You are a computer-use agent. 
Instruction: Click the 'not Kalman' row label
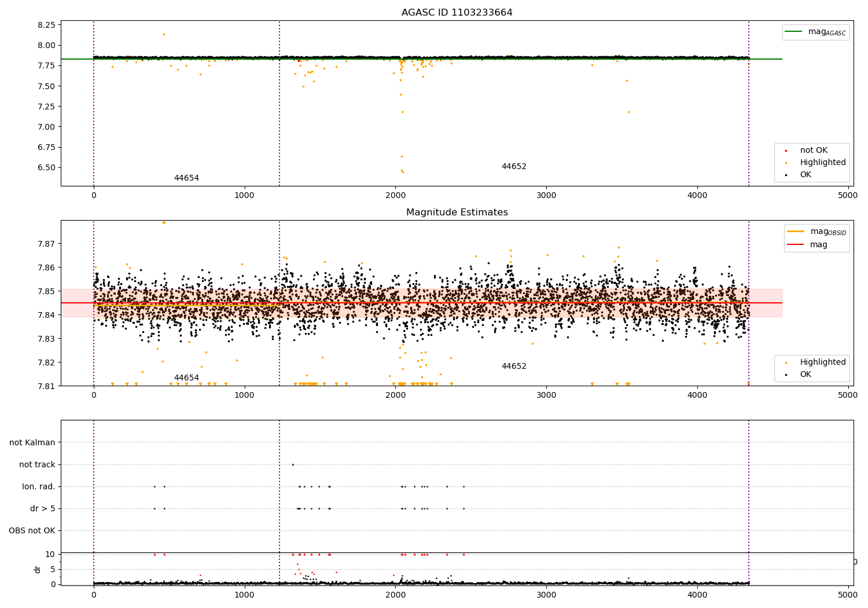point(32,442)
